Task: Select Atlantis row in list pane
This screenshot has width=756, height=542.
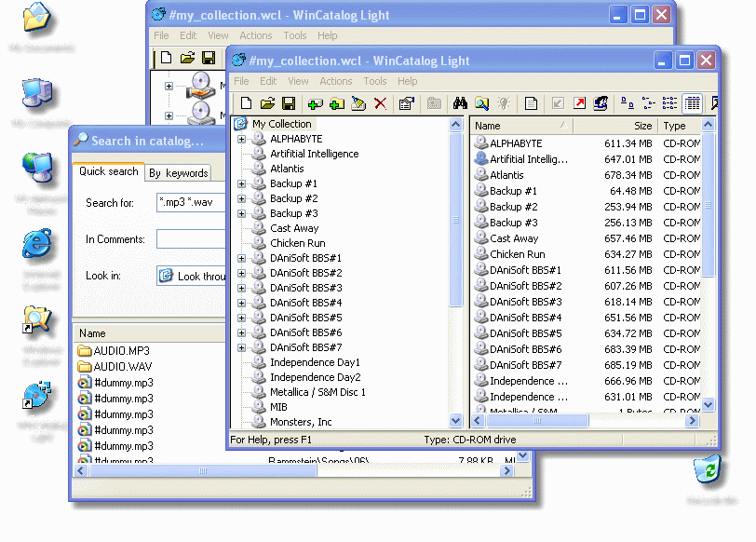Action: click(x=586, y=175)
